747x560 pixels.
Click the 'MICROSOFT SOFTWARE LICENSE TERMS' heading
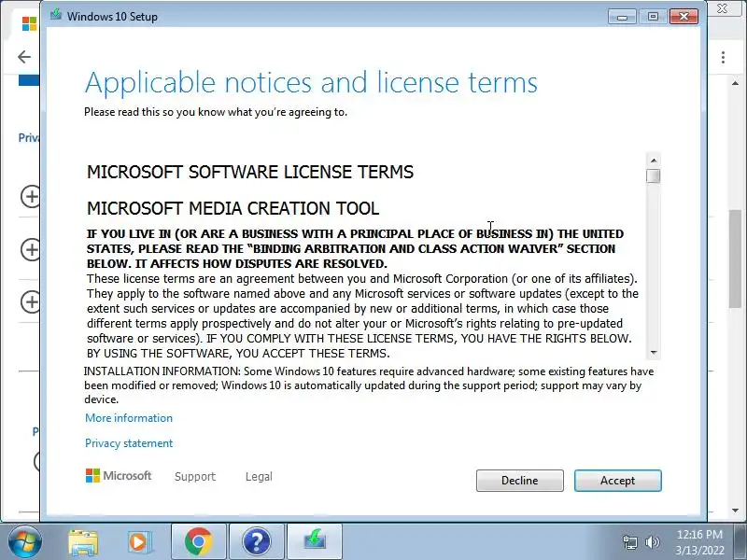coord(250,172)
